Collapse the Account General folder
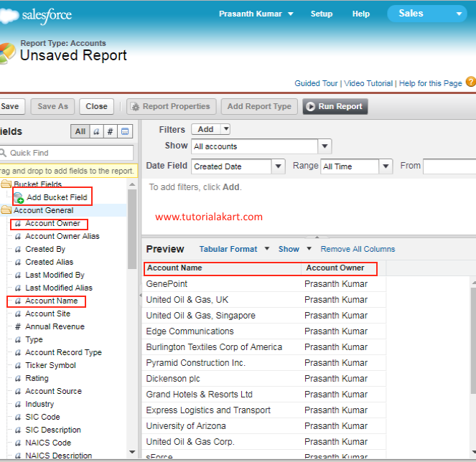This screenshot has width=476, height=462. (6, 210)
